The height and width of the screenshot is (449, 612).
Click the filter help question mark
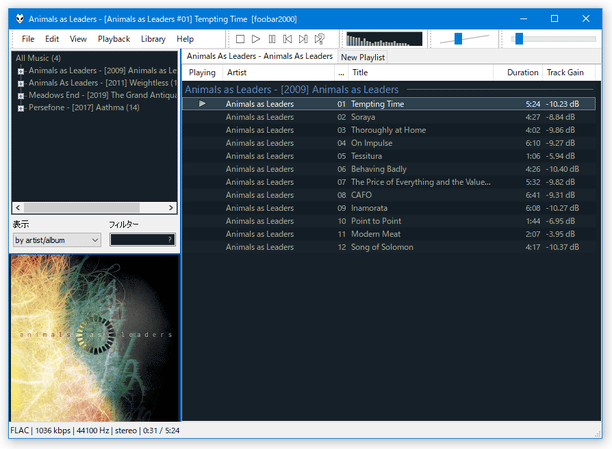coord(170,240)
